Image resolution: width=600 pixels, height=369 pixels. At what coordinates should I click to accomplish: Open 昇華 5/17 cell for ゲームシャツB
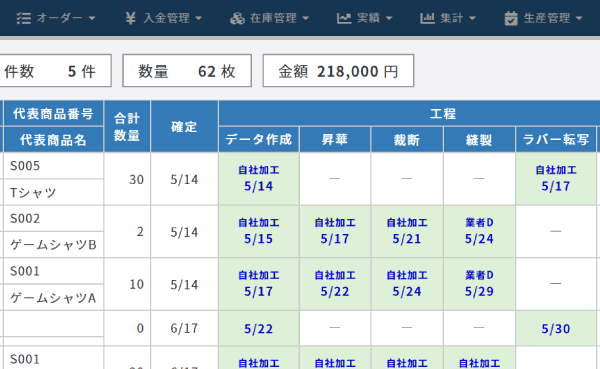335,232
